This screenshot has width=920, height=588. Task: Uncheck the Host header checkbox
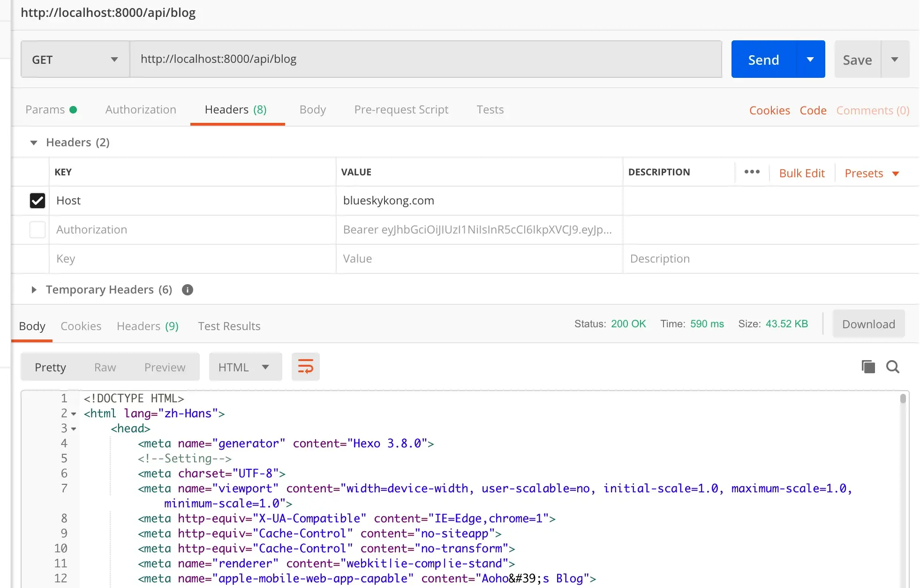(x=38, y=201)
